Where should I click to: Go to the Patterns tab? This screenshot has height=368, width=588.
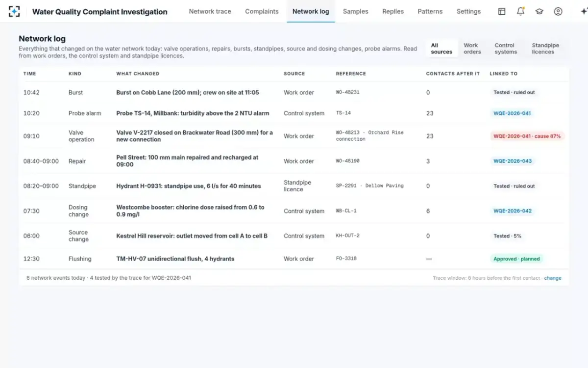pyautogui.click(x=430, y=11)
